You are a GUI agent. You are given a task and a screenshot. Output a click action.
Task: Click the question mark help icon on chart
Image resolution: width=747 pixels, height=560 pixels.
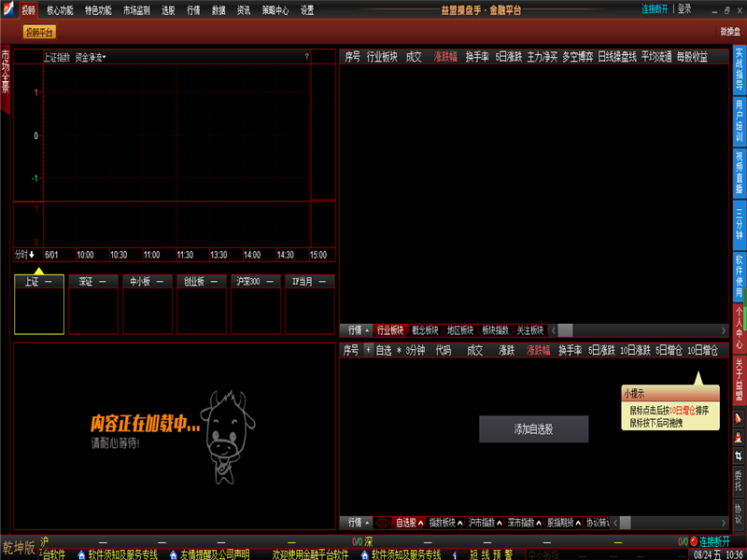(306, 57)
